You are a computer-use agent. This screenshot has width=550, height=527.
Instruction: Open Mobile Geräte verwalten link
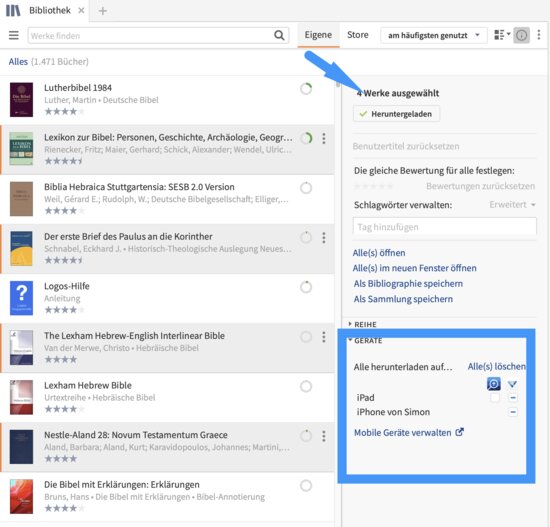point(402,432)
